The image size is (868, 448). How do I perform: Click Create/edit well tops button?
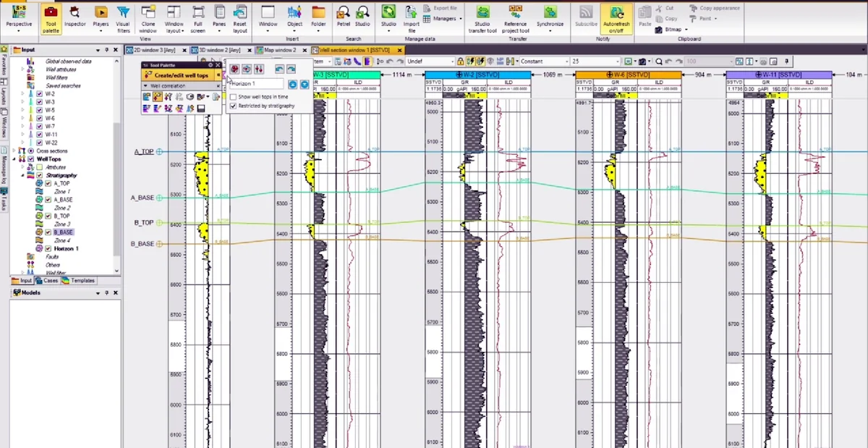[x=176, y=75]
